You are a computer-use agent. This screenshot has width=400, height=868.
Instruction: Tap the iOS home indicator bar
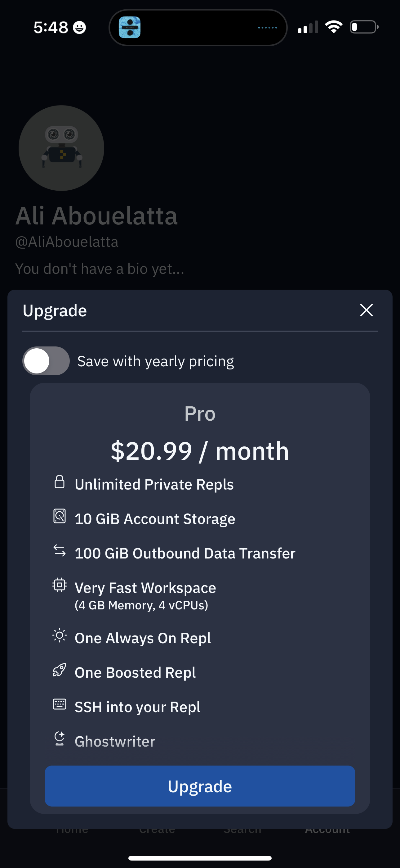pos(200,858)
